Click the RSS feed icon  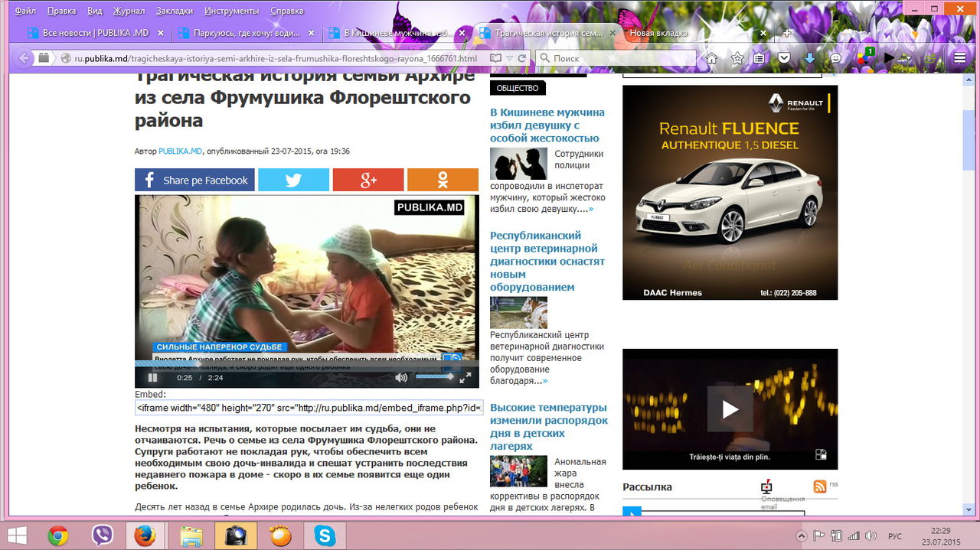(820, 486)
